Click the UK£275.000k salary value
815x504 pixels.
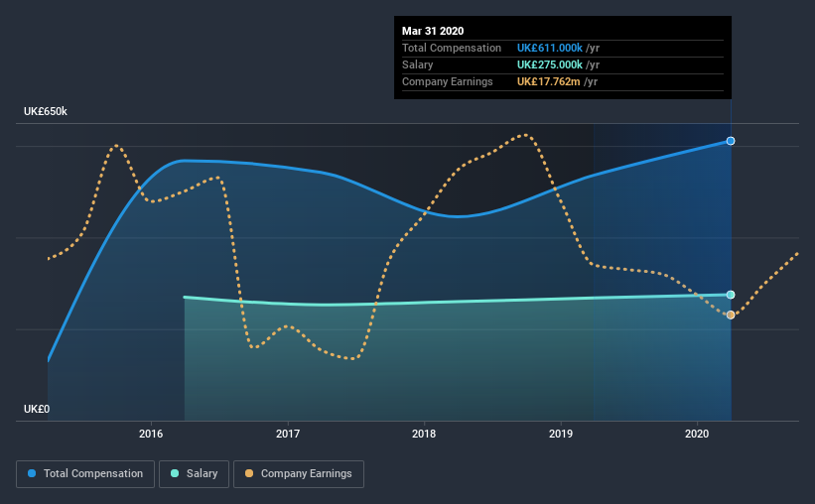549,64
